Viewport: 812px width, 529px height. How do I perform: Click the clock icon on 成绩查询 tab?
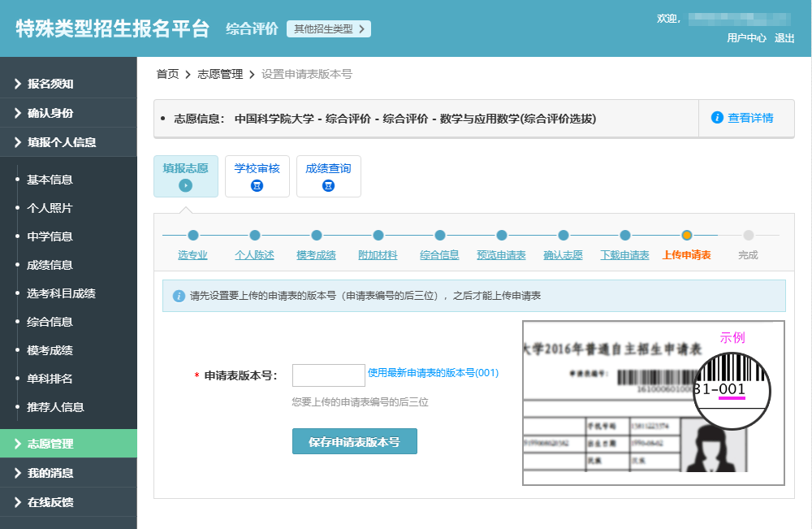pos(328,184)
